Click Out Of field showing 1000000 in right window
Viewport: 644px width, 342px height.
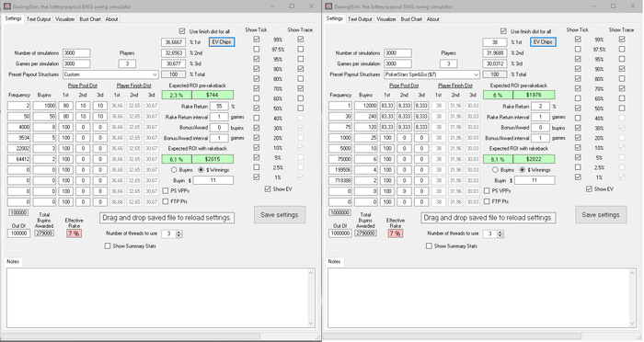pyautogui.click(x=340, y=234)
